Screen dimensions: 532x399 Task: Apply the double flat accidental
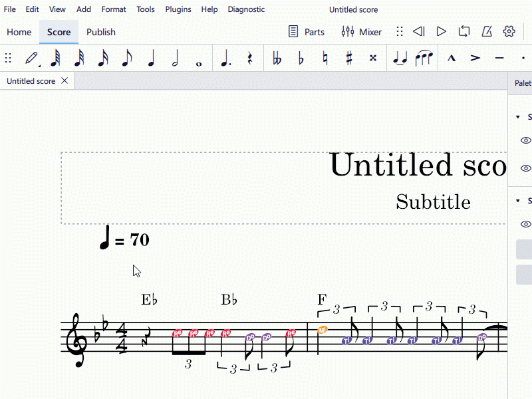(x=277, y=58)
